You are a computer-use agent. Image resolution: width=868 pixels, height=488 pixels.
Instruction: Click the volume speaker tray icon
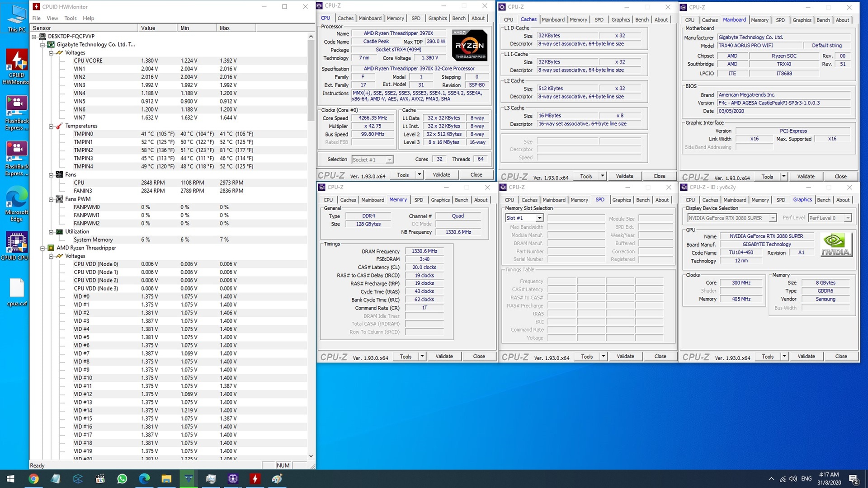(793, 479)
